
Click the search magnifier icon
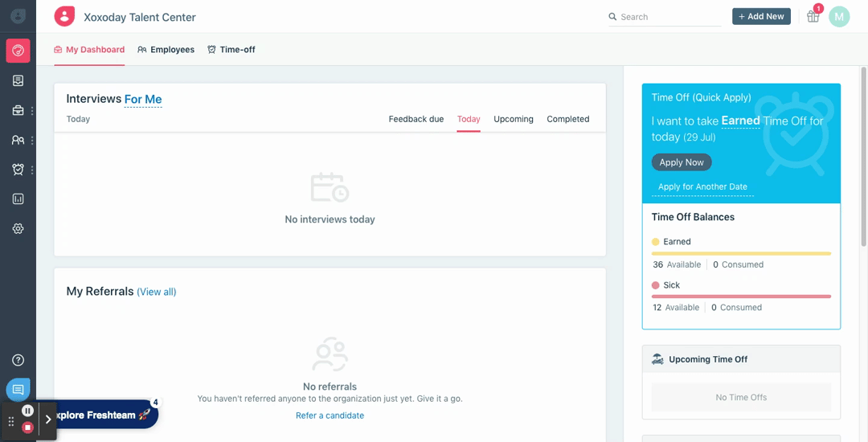[612, 17]
